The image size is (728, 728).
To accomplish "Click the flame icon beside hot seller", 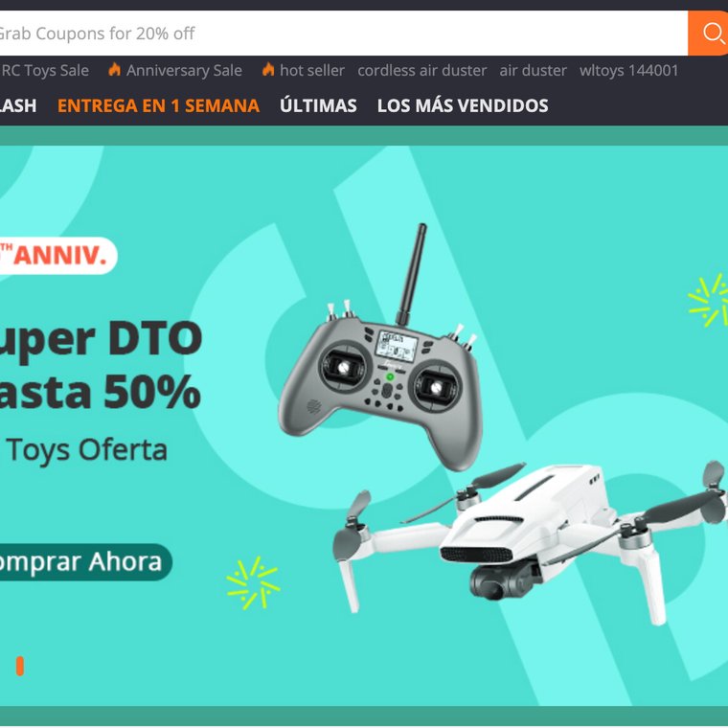I will 268,70.
